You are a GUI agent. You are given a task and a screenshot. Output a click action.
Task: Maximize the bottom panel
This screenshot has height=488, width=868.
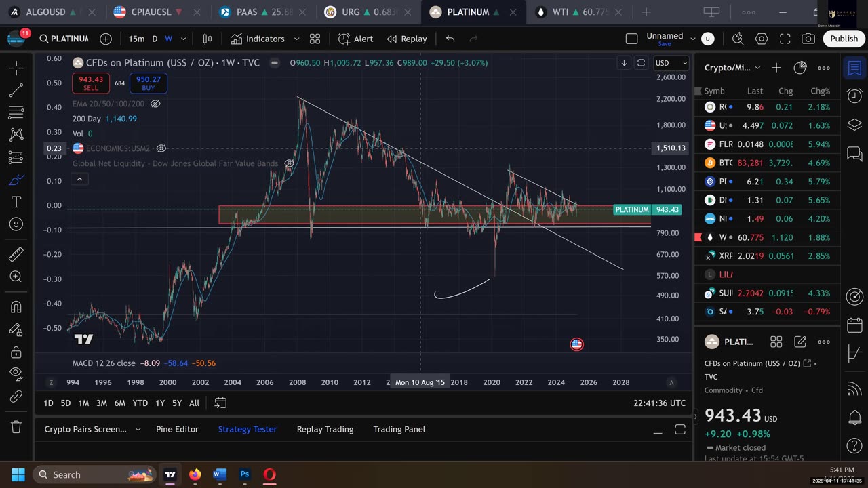pyautogui.click(x=680, y=430)
